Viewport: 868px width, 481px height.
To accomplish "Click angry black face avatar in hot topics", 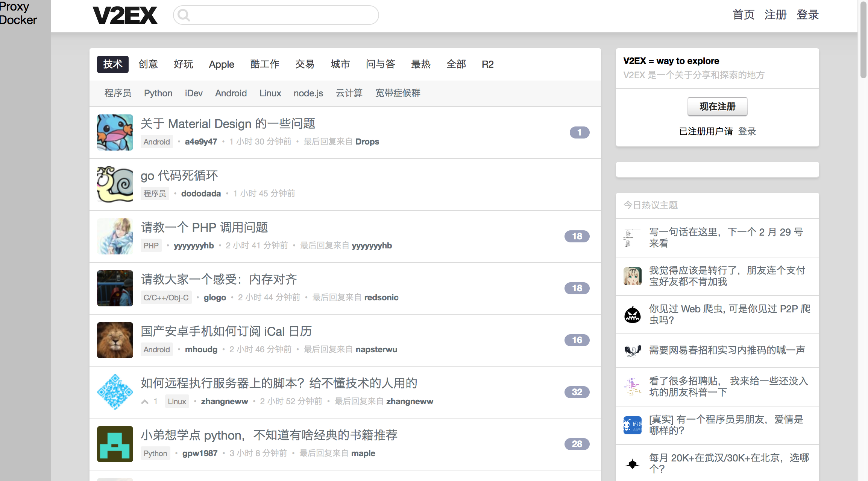I will pyautogui.click(x=633, y=315).
